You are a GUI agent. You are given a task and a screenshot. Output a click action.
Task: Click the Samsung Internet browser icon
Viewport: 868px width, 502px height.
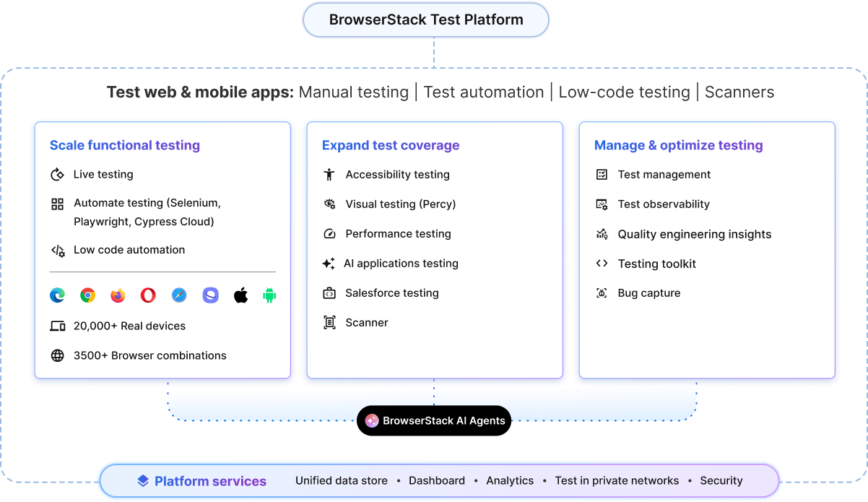click(x=210, y=295)
